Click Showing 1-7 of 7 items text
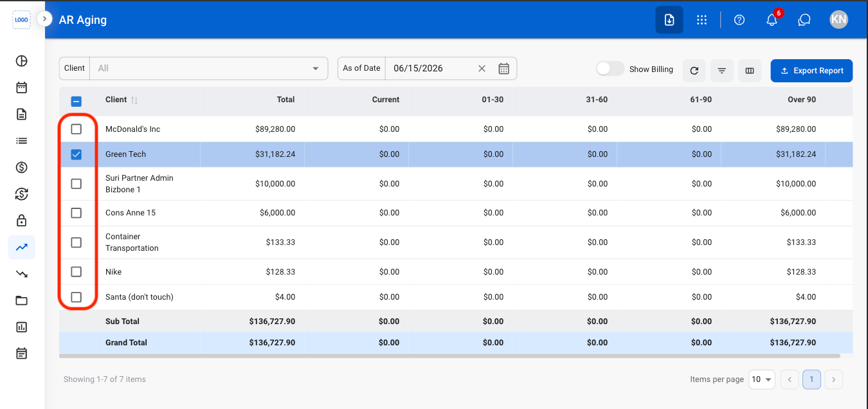 point(105,379)
